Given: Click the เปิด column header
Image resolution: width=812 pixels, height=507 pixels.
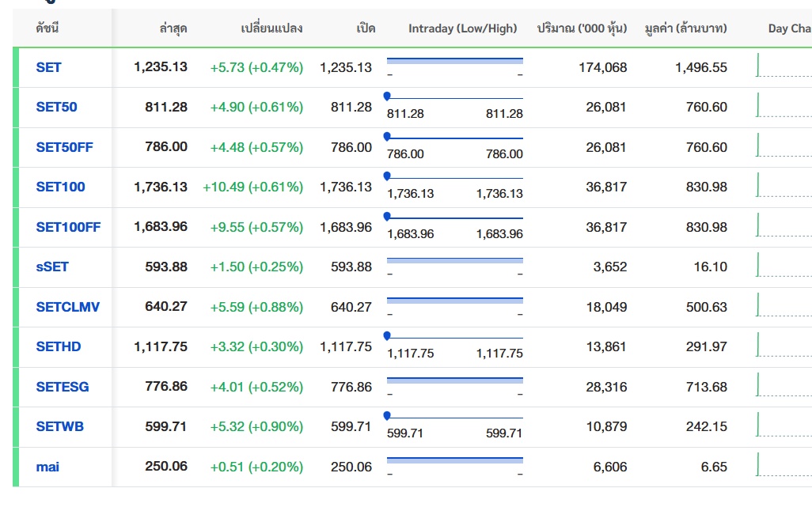Looking at the screenshot, I should click(366, 28).
